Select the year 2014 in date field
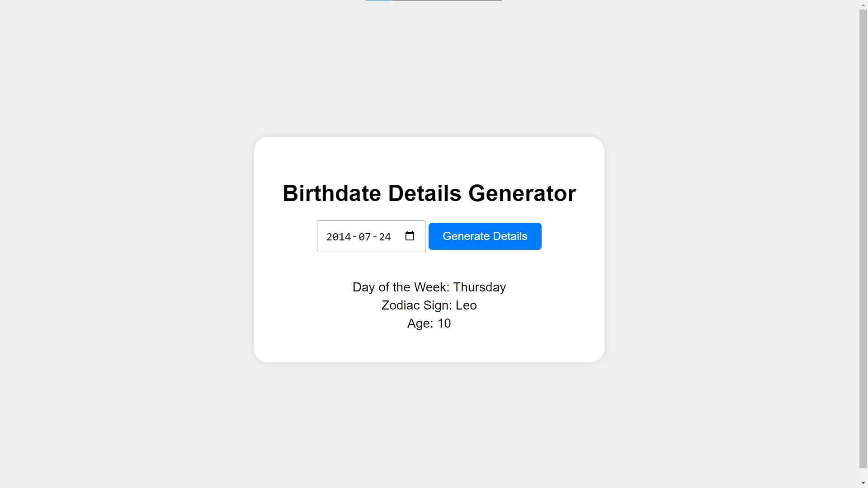Viewport: 868px width, 488px height. (x=339, y=237)
